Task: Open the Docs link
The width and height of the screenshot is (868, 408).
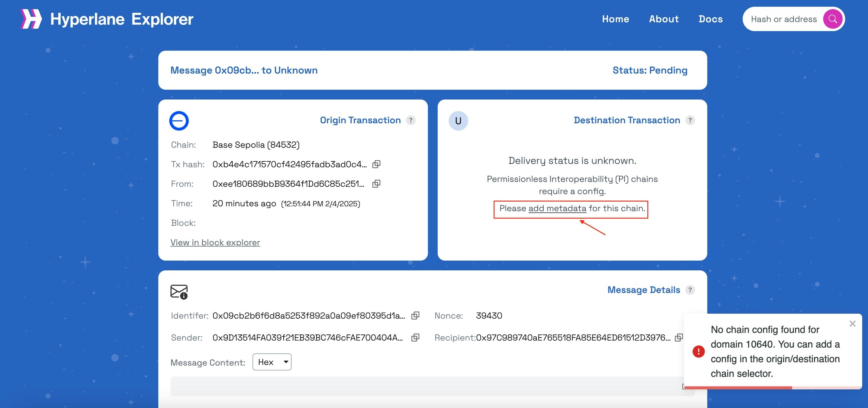Action: pyautogui.click(x=711, y=19)
